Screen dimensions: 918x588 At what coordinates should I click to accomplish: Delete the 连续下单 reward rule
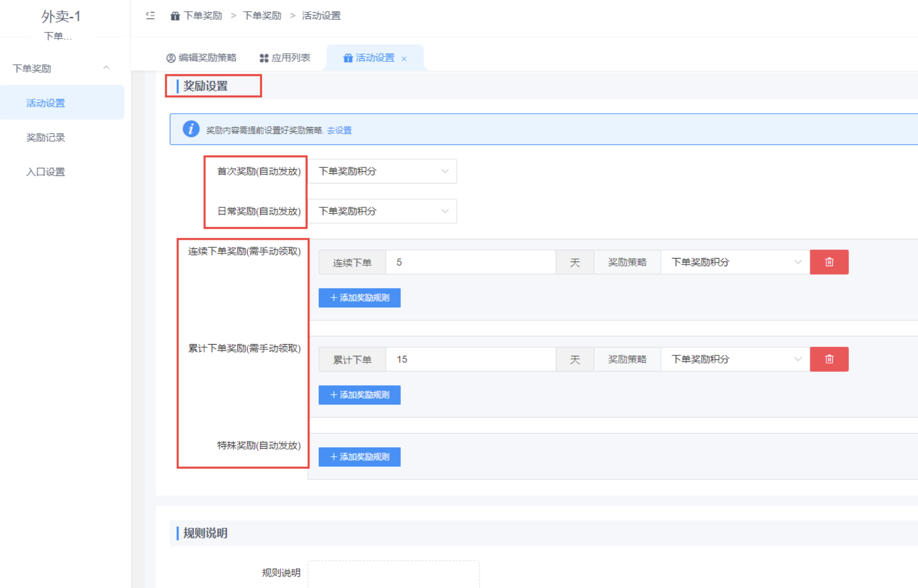829,262
